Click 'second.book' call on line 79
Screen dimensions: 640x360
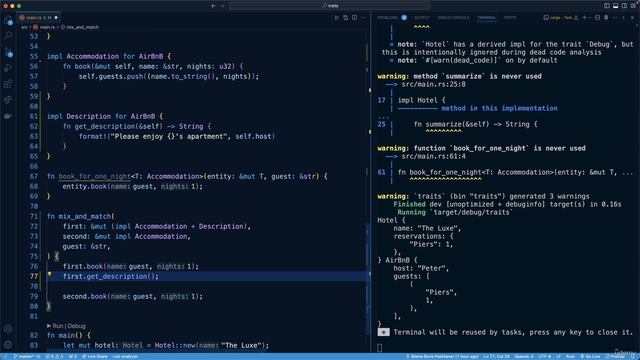pos(84,296)
